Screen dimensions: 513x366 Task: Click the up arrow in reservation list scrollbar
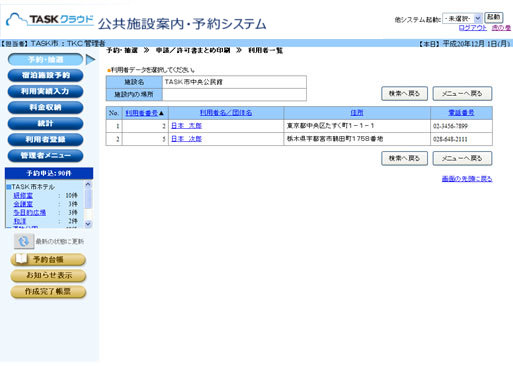click(88, 184)
